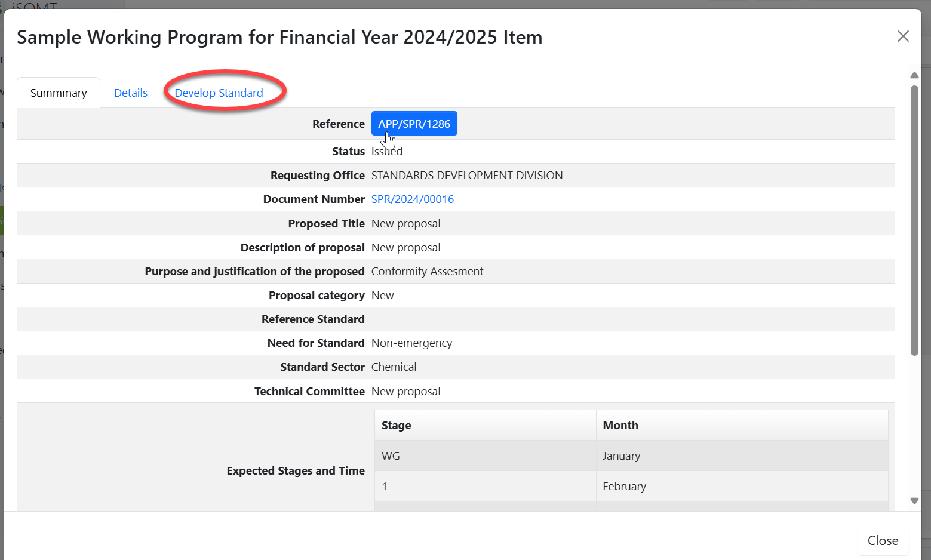This screenshot has height=560, width=931.
Task: Click the Conformity Assesment purpose value
Action: click(x=427, y=272)
